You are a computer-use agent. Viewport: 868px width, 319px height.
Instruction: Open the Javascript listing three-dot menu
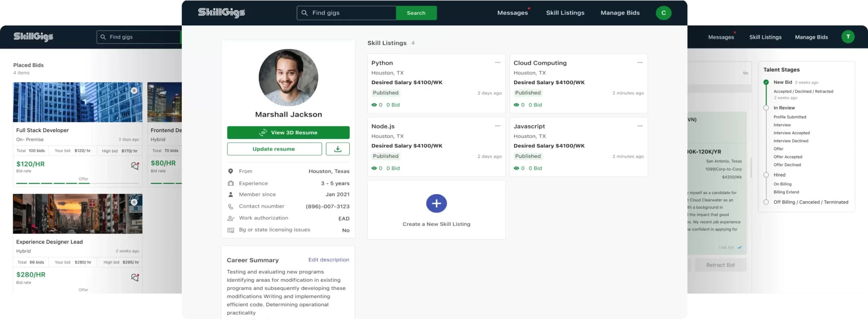click(x=639, y=126)
